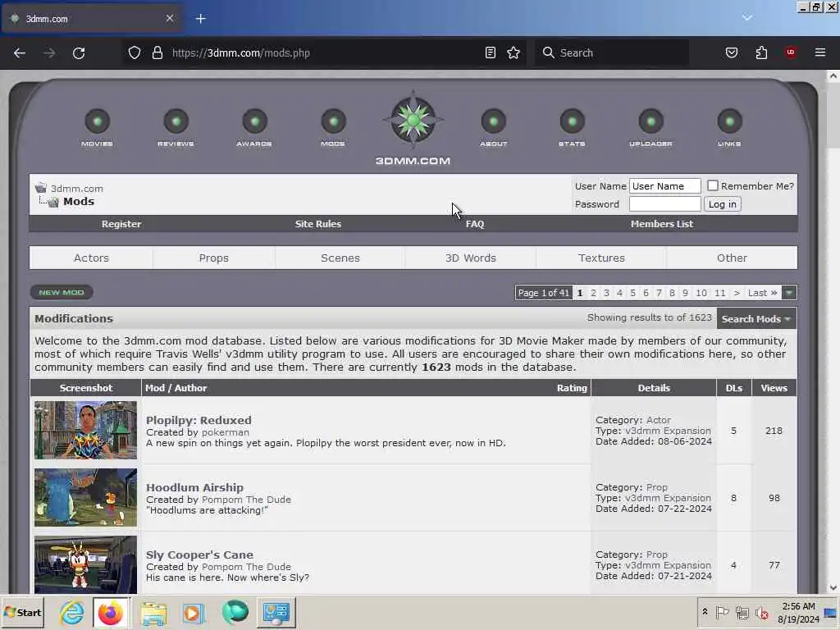The height and width of the screenshot is (630, 840).
Task: Open the page jump dropdown arrow
Action: tap(788, 293)
